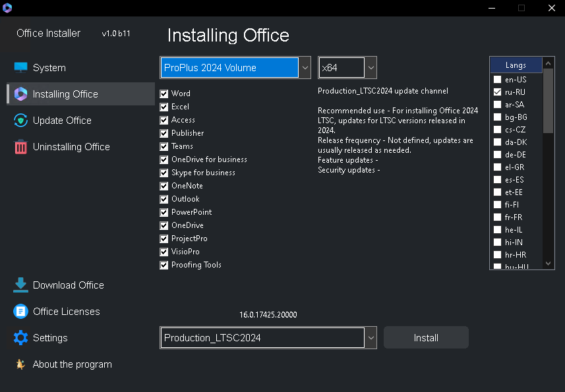Screen dimensions: 565x392
Task: Uncheck the OneDrive component checkbox
Action: 164,225
